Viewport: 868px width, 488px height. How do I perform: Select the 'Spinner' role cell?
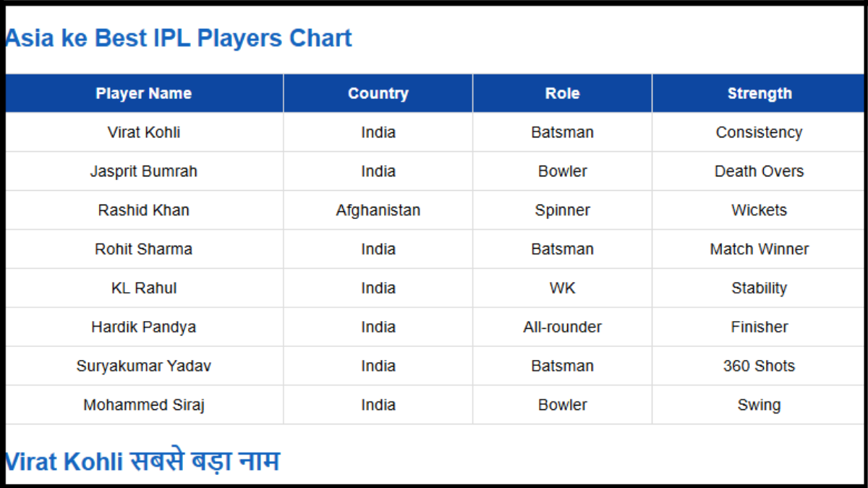point(562,210)
